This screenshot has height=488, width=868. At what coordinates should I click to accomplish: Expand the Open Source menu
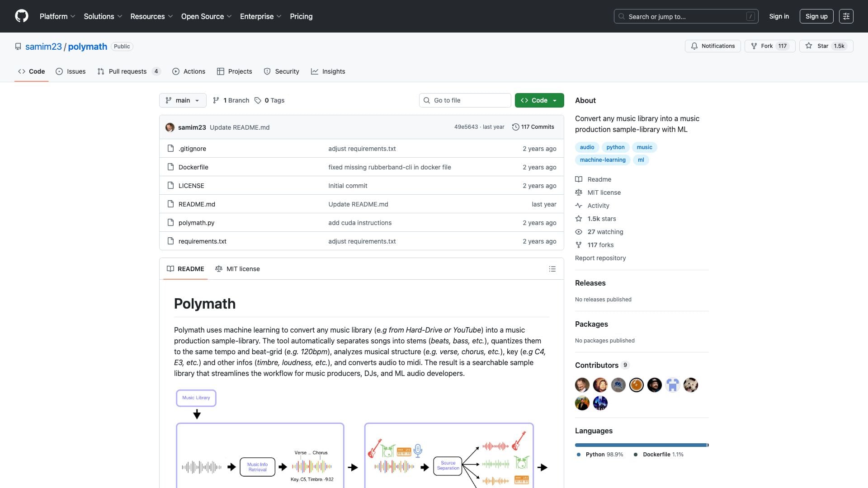[207, 16]
